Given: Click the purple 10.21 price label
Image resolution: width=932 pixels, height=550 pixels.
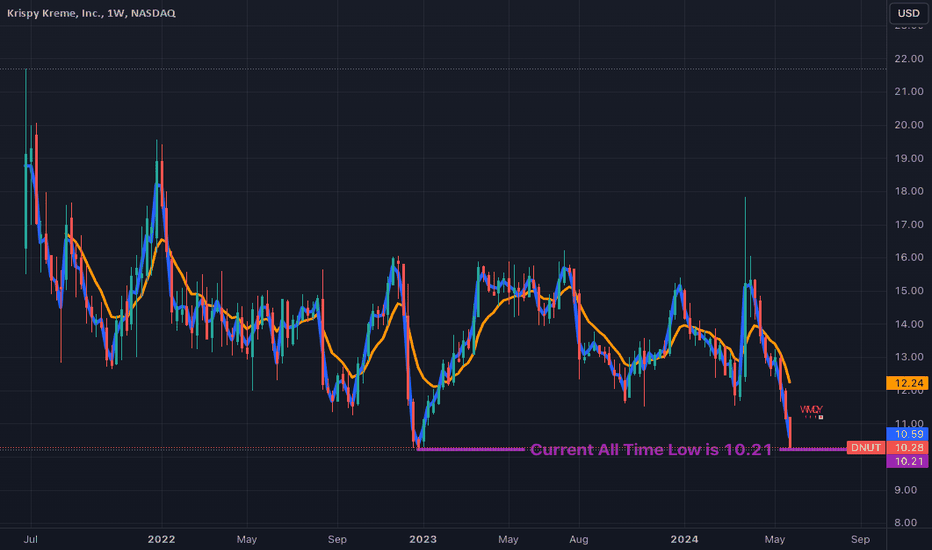Looking at the screenshot, I should tap(907, 461).
